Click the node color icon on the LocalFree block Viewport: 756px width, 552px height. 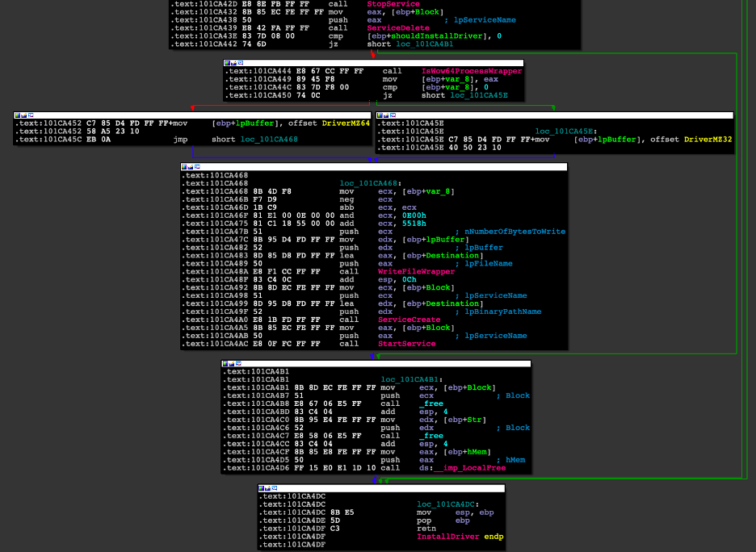point(226,364)
